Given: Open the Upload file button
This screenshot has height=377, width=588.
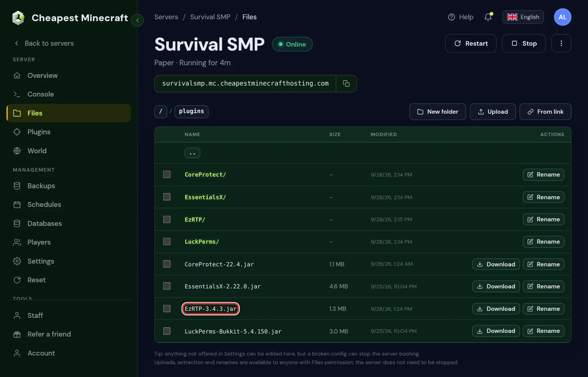Looking at the screenshot, I should (x=493, y=112).
